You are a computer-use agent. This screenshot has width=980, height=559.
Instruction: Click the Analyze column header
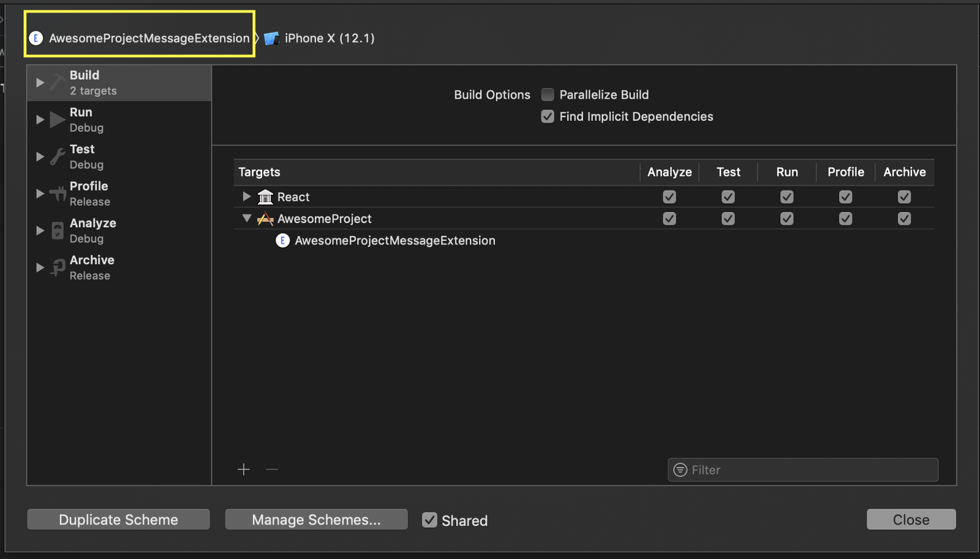pyautogui.click(x=669, y=172)
